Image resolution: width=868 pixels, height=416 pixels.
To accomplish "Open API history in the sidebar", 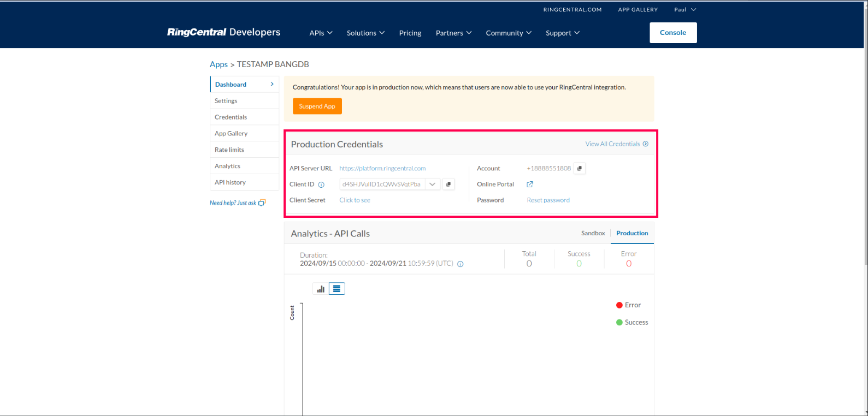I will pos(244,183).
